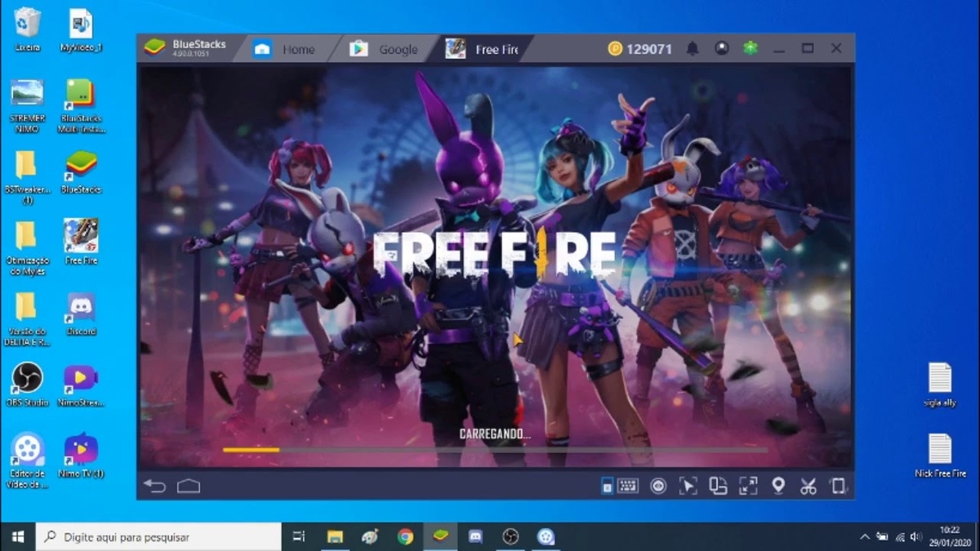The height and width of the screenshot is (551, 980).
Task: Click the green settings gear icon in BlueStacks
Action: click(x=750, y=49)
